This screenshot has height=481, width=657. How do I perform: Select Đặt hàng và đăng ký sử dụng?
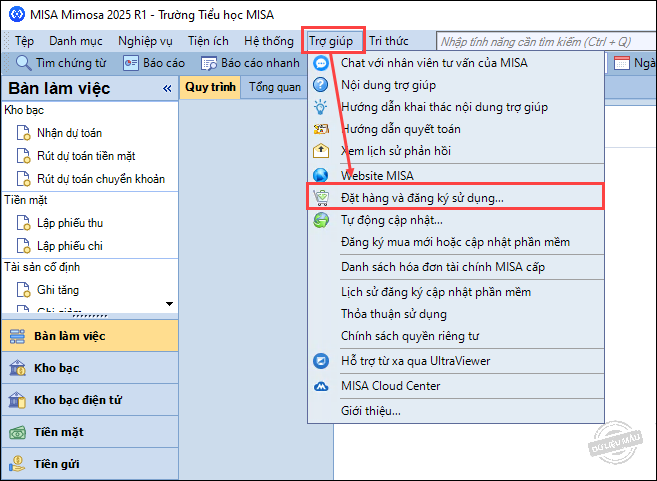(x=456, y=197)
